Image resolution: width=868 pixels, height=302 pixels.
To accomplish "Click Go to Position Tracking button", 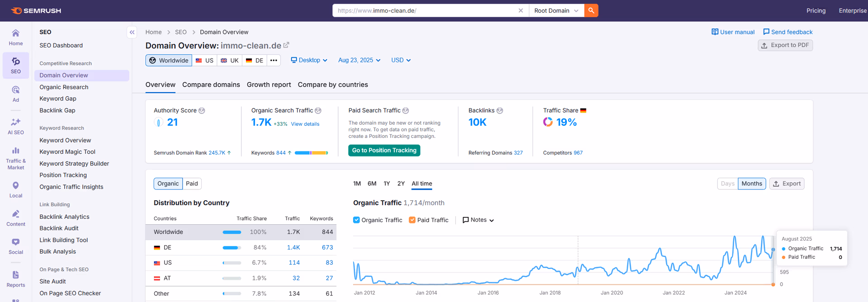I will [384, 151].
